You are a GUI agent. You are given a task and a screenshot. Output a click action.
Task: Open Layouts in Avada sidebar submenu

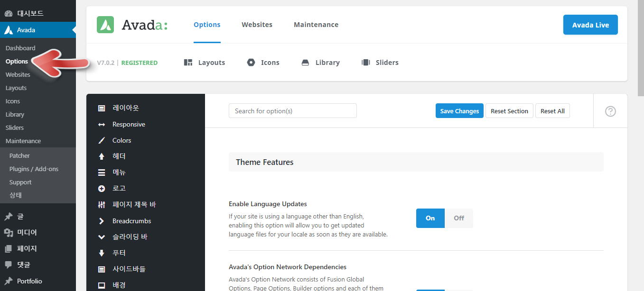(x=16, y=88)
